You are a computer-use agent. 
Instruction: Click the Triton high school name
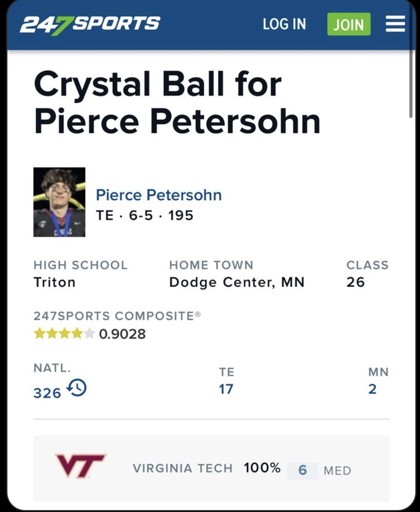54,282
